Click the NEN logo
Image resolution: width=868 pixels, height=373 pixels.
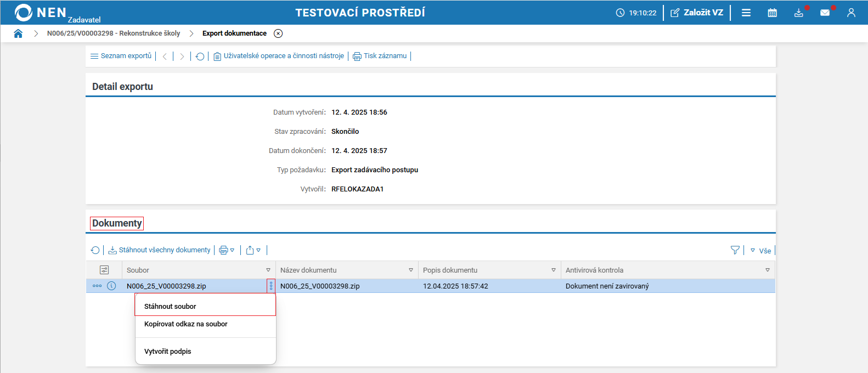coord(41,13)
